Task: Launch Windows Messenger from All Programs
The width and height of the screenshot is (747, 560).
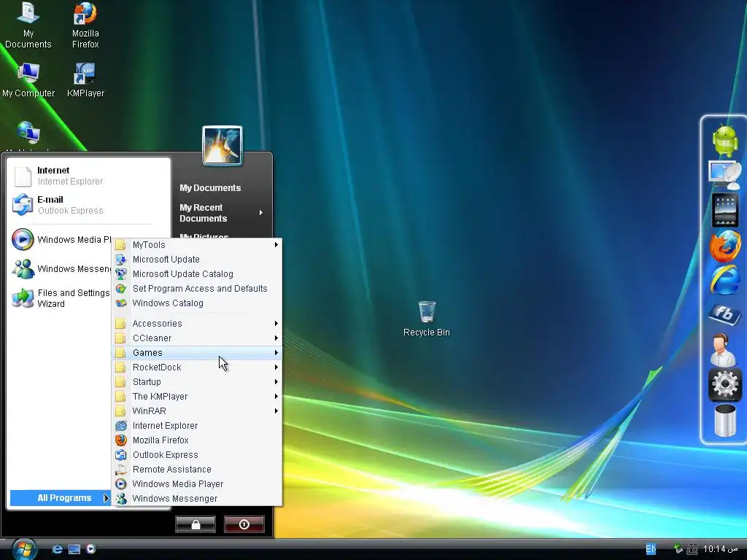Action: tap(197, 499)
